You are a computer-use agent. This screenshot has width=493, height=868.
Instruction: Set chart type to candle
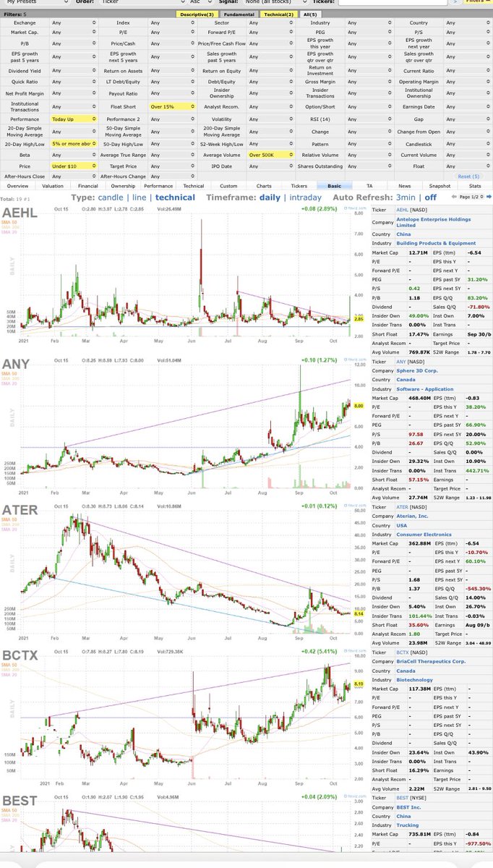tap(112, 197)
